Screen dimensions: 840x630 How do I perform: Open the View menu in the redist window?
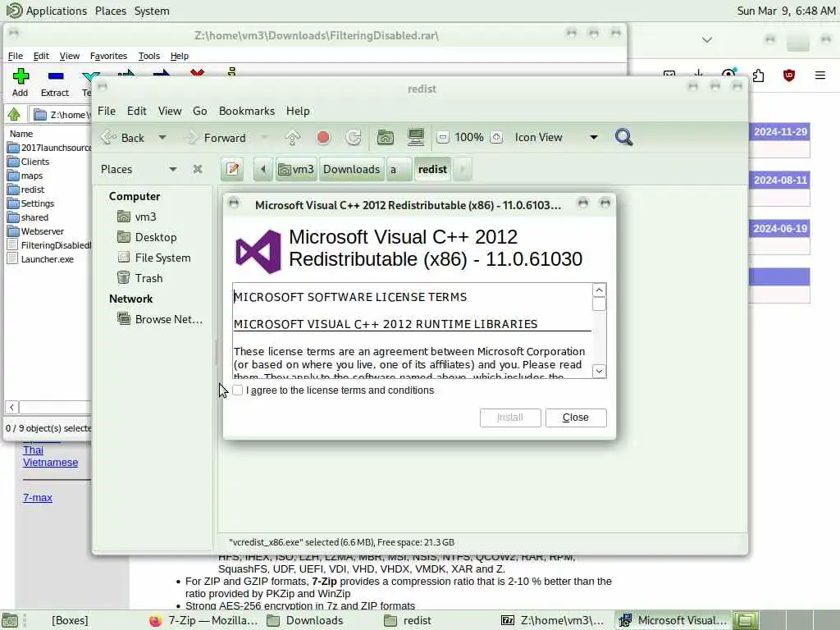click(x=169, y=111)
